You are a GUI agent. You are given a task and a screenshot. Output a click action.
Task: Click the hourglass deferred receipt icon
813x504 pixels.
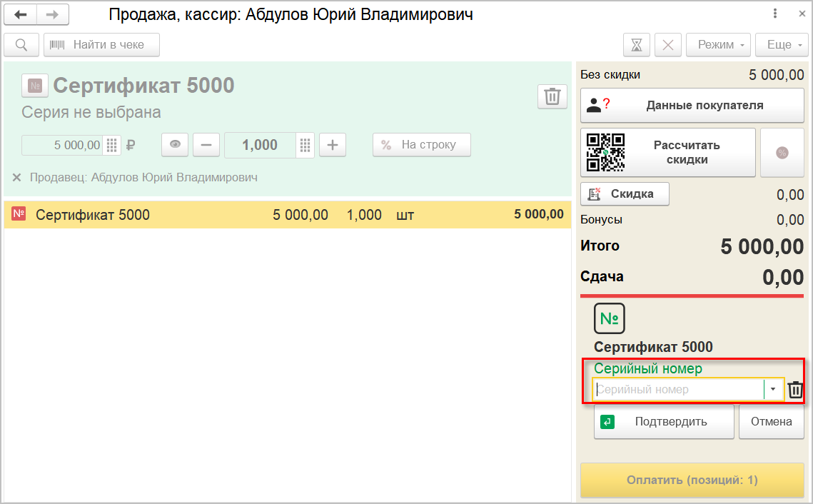pyautogui.click(x=637, y=45)
